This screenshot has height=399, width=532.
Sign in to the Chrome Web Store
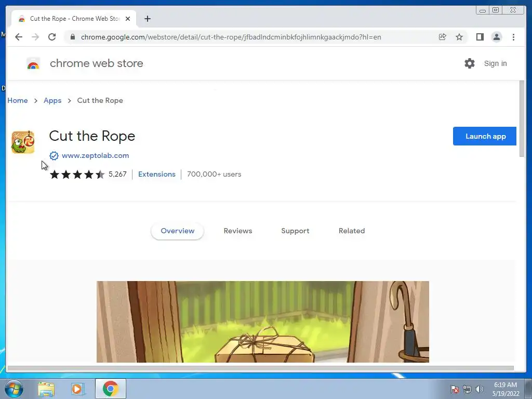point(495,63)
